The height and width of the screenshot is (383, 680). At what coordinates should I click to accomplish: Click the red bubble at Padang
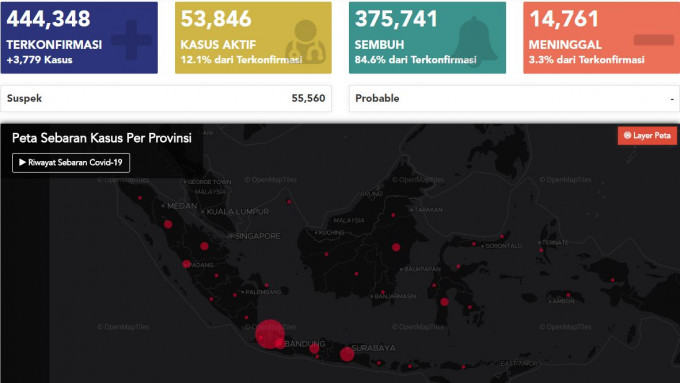click(186, 264)
